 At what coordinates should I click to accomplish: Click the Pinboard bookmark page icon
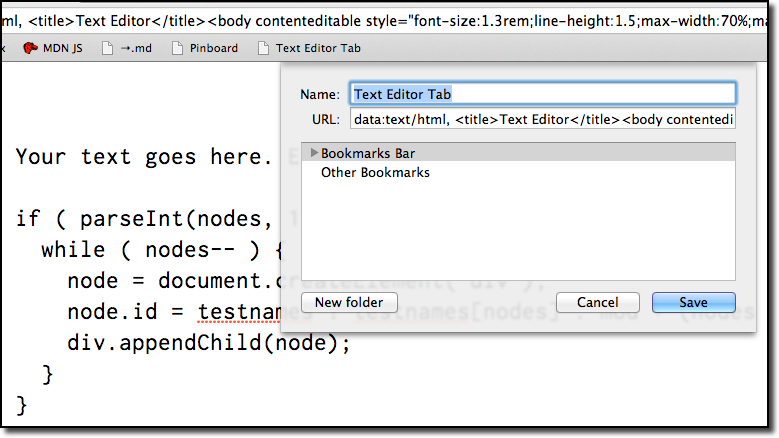pyautogui.click(x=177, y=48)
